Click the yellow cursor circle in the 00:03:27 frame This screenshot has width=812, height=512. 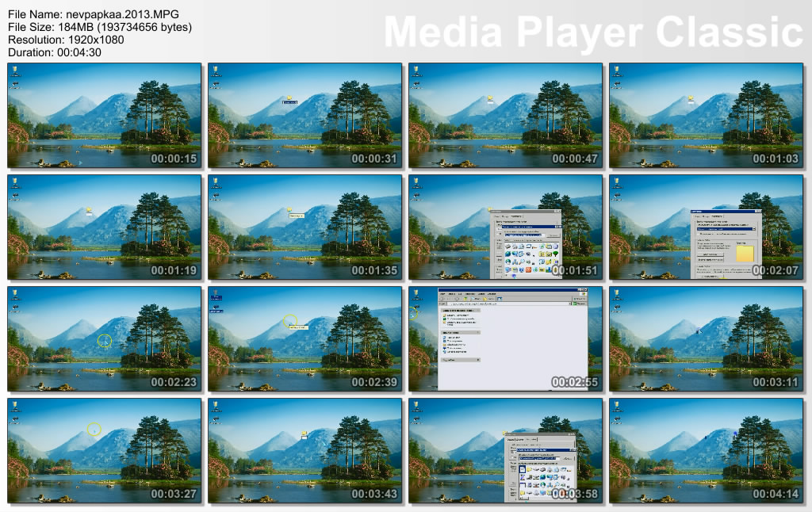tap(94, 429)
